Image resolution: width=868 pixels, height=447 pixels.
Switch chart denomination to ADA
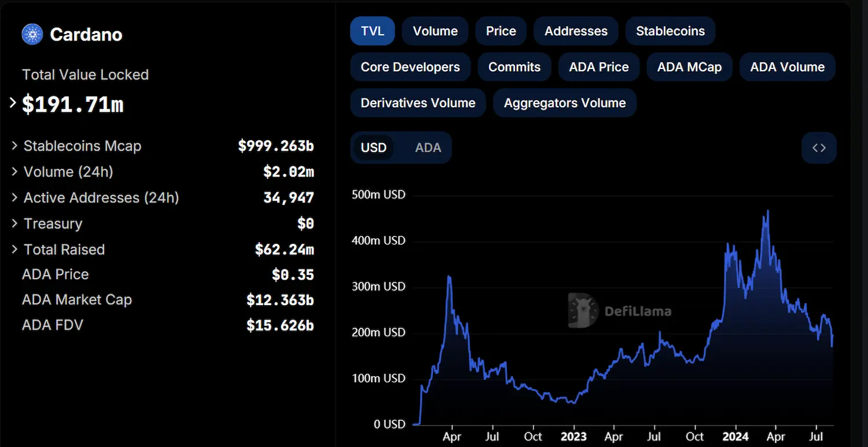428,148
